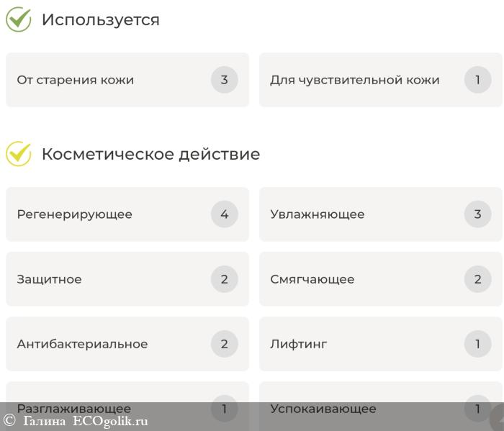Viewport: 504px width, 431px height.
Task: Click the count badge 3 on Увлажняющее
Action: click(477, 214)
